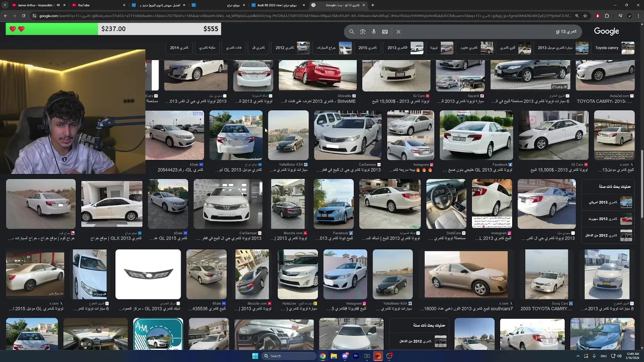Click the green $237.00 donation progress bar
Viewport: 644px width, 362px height.
pos(52,29)
